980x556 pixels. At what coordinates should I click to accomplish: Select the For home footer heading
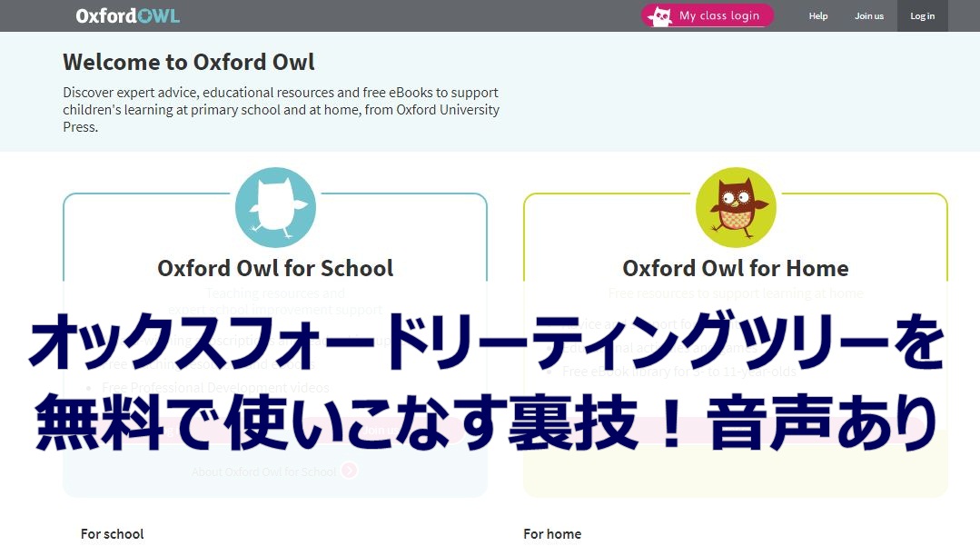(552, 534)
